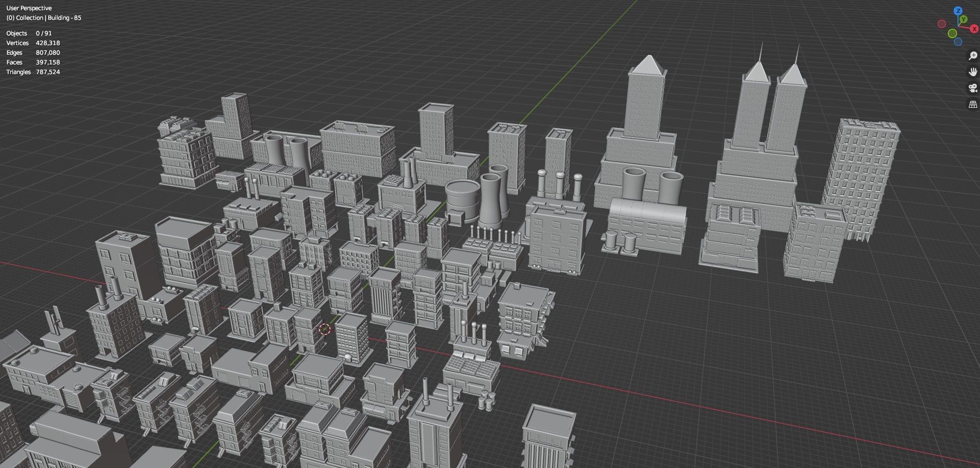Screen dimensions: 980x468
Task: Click the 'Collection | Building - 85' text
Action: (x=49, y=18)
